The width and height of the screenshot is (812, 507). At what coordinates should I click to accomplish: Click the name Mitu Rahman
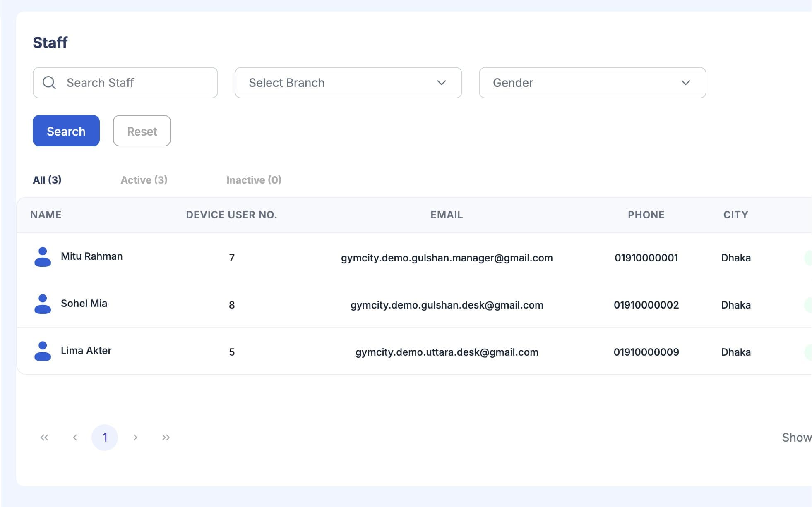click(92, 256)
